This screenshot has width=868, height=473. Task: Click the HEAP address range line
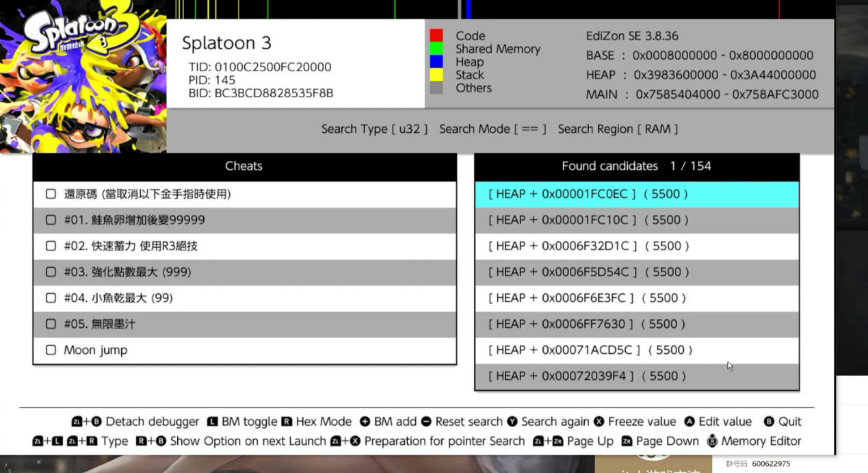(x=701, y=75)
